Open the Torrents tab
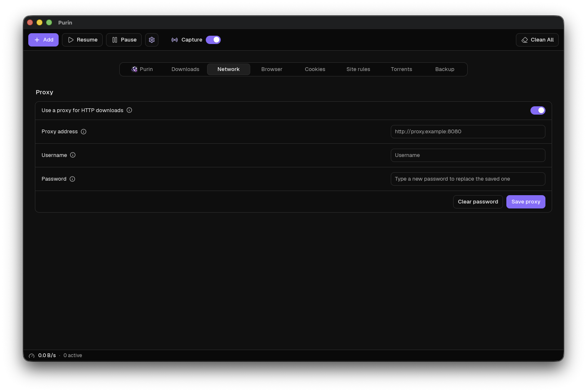 pyautogui.click(x=402, y=69)
